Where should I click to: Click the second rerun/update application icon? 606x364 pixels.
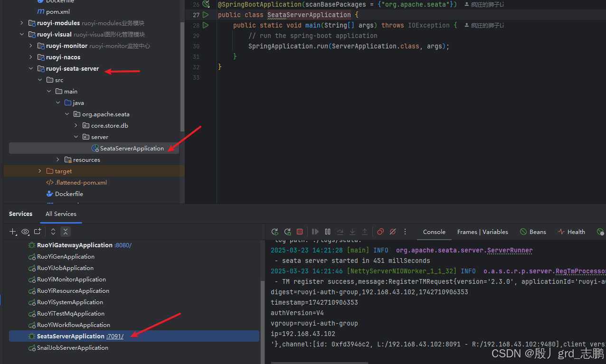287,232
